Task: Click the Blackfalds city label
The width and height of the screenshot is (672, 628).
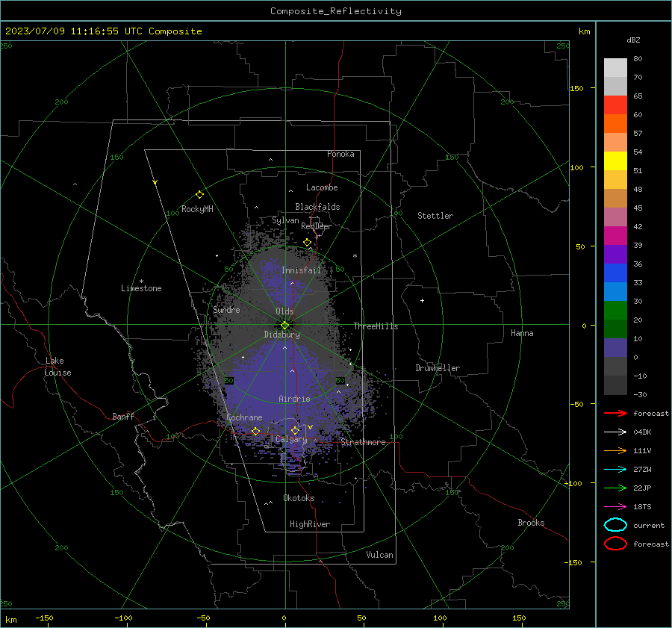Action: pos(317,207)
